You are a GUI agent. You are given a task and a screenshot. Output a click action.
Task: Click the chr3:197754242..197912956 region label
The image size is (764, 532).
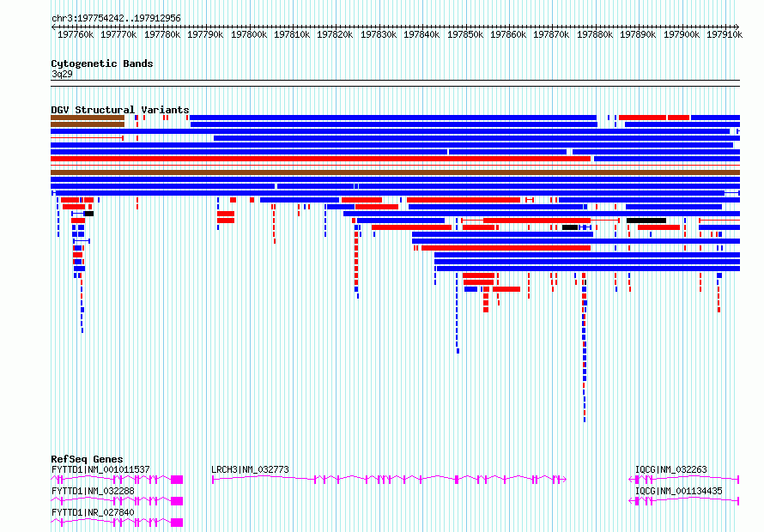116,19
